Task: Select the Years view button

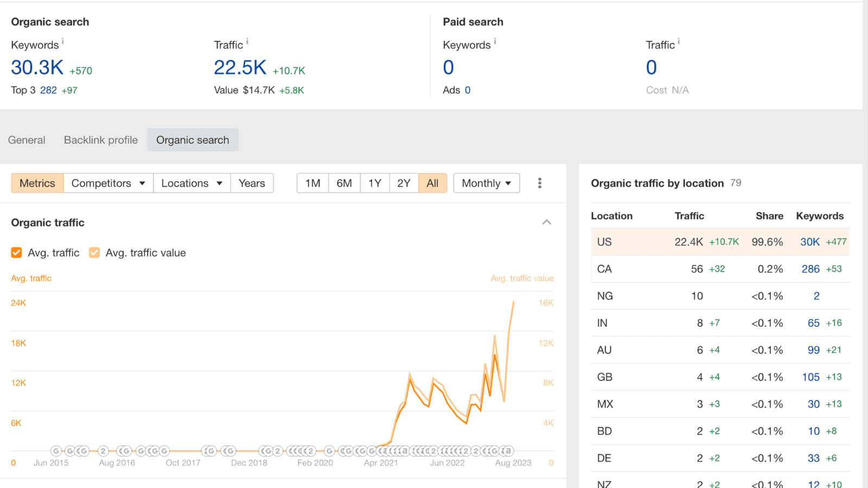Action: [x=252, y=183]
